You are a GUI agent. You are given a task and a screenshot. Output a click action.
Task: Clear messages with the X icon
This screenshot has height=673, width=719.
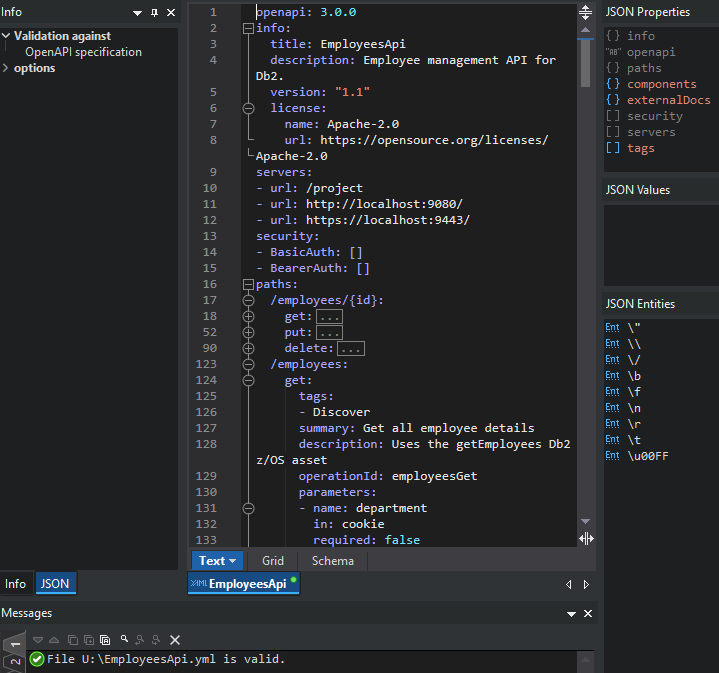(175, 639)
